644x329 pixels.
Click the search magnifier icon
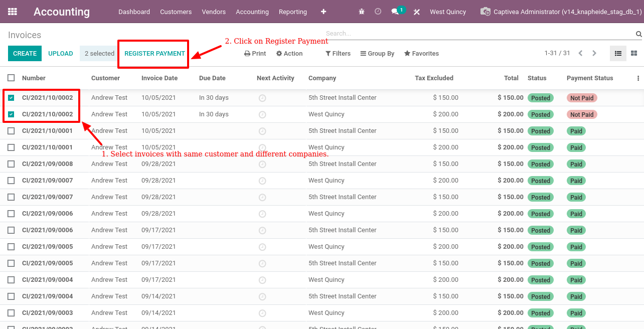click(639, 34)
